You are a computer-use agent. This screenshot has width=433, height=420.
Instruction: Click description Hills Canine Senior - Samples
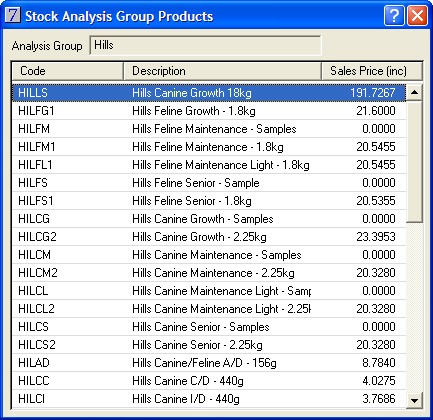[201, 327]
